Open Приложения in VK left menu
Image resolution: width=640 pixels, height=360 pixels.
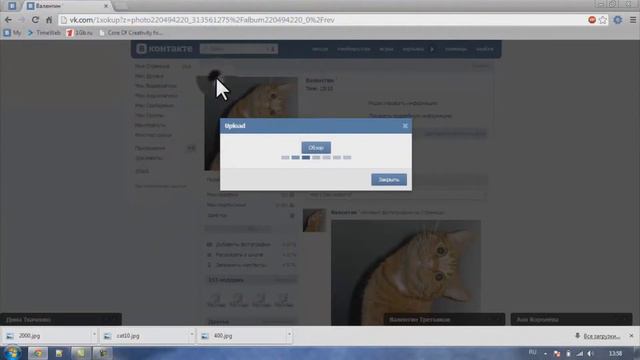click(150, 148)
